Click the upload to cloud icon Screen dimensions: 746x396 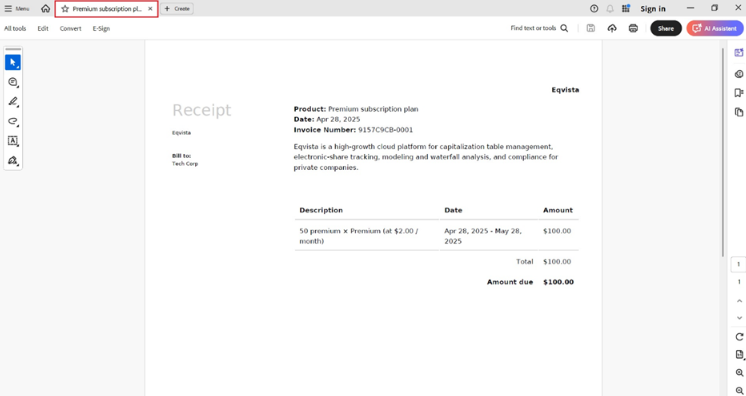pos(612,29)
